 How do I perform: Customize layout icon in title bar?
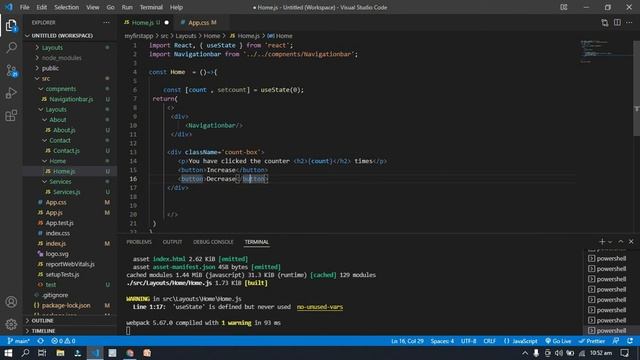[564, 7]
